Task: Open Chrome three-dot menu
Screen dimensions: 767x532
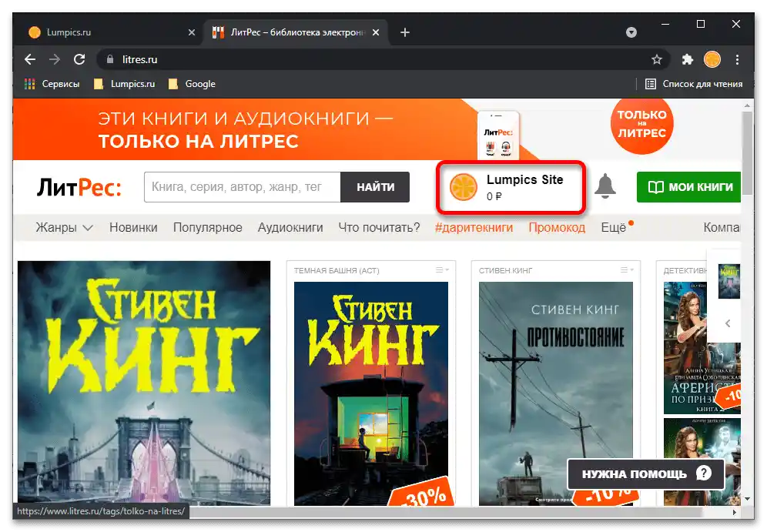Action: point(737,59)
